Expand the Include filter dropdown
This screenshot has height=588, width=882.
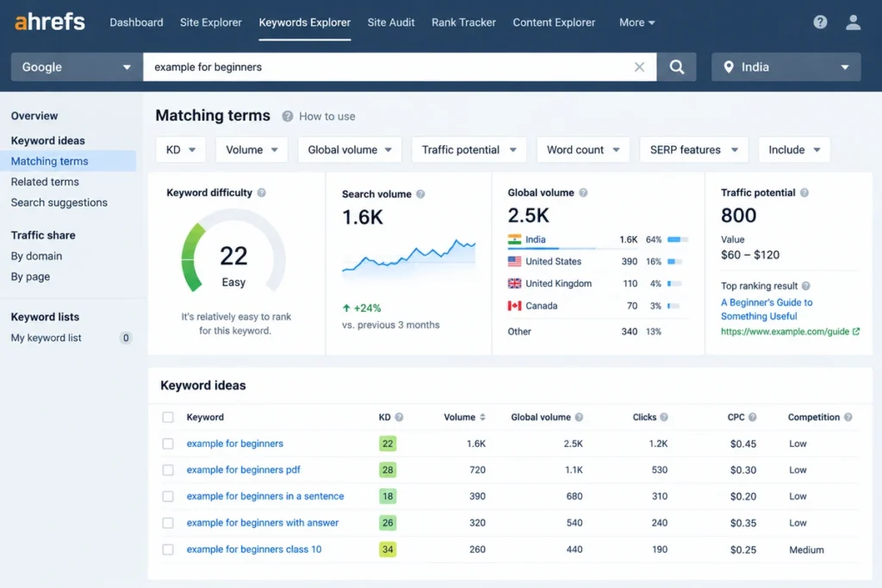pos(793,150)
